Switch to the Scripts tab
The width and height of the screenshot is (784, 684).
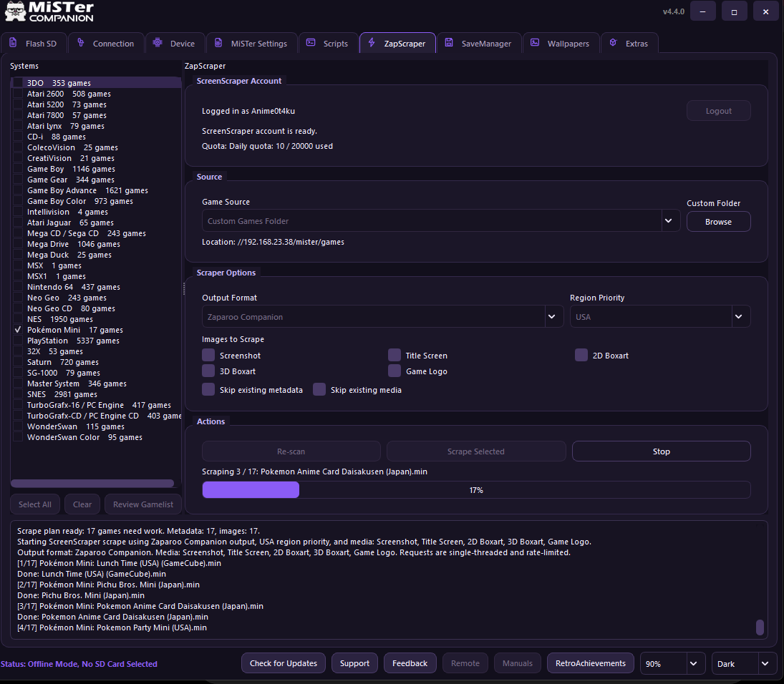tap(328, 43)
